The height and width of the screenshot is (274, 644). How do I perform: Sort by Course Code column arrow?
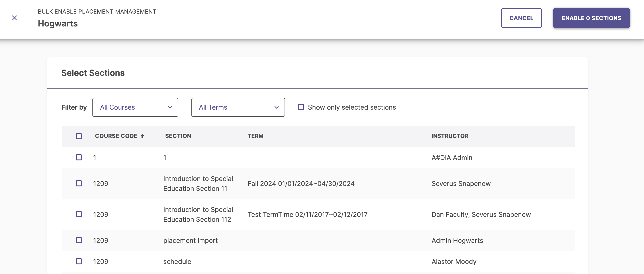pyautogui.click(x=142, y=136)
